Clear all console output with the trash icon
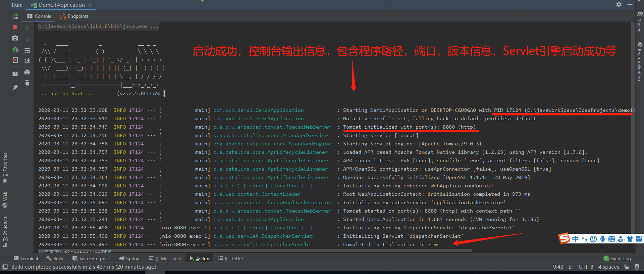This screenshot has width=644, height=274. (x=27, y=83)
